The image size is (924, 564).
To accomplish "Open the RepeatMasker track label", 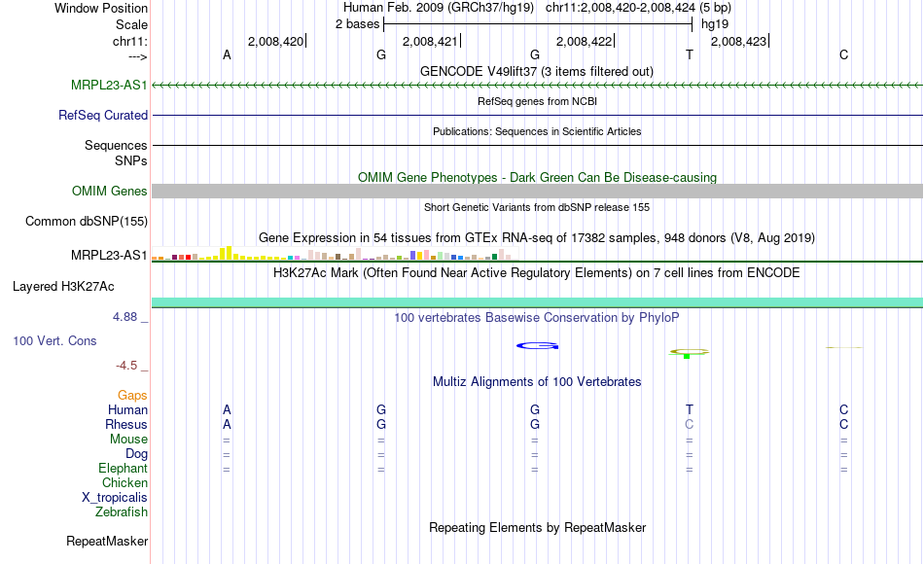I will tap(107, 541).
